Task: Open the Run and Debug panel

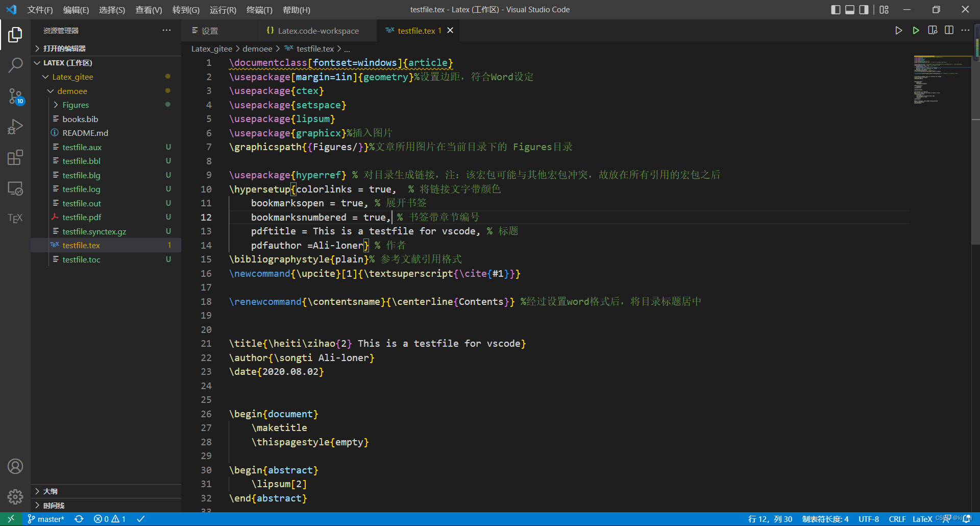Action: tap(15, 127)
